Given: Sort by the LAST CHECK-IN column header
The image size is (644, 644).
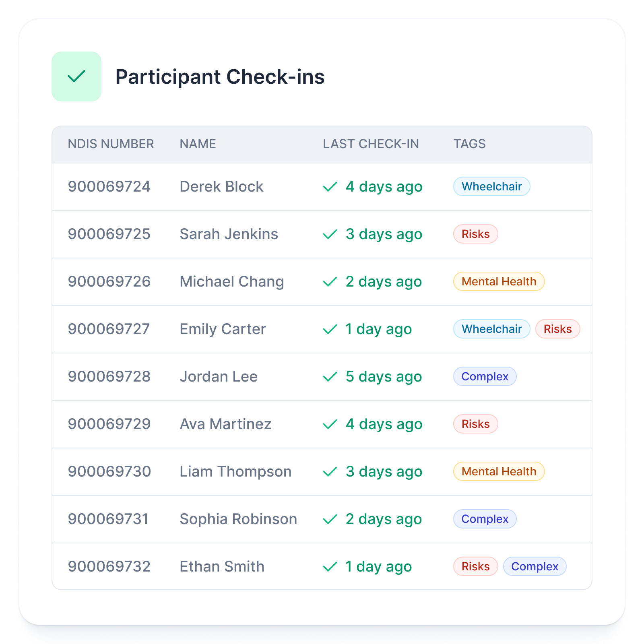Looking at the screenshot, I should pos(371,144).
